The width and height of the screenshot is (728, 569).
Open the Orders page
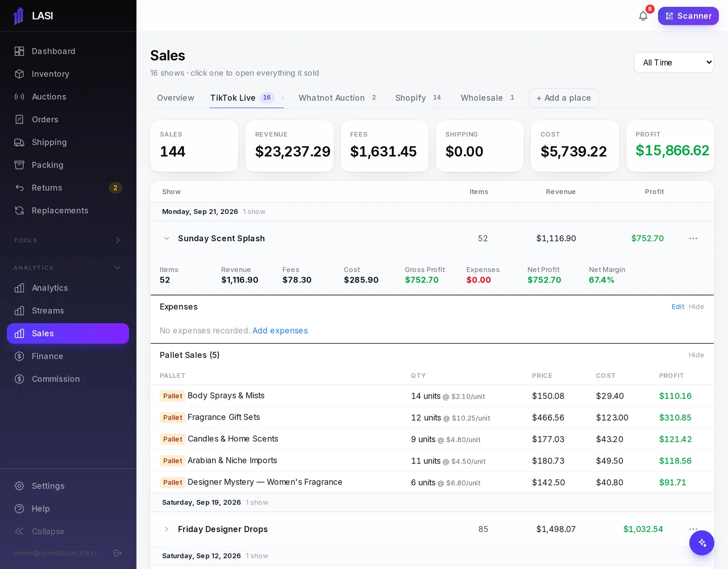click(68, 120)
